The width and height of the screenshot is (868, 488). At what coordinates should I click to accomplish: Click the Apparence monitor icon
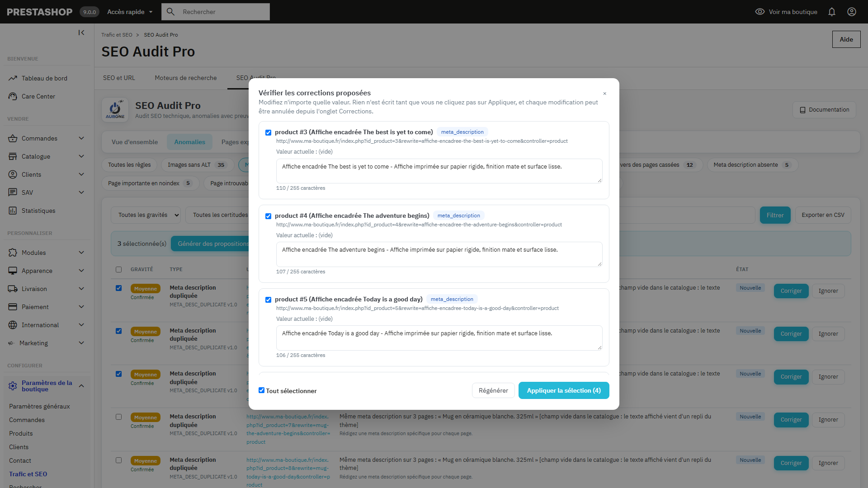click(13, 271)
